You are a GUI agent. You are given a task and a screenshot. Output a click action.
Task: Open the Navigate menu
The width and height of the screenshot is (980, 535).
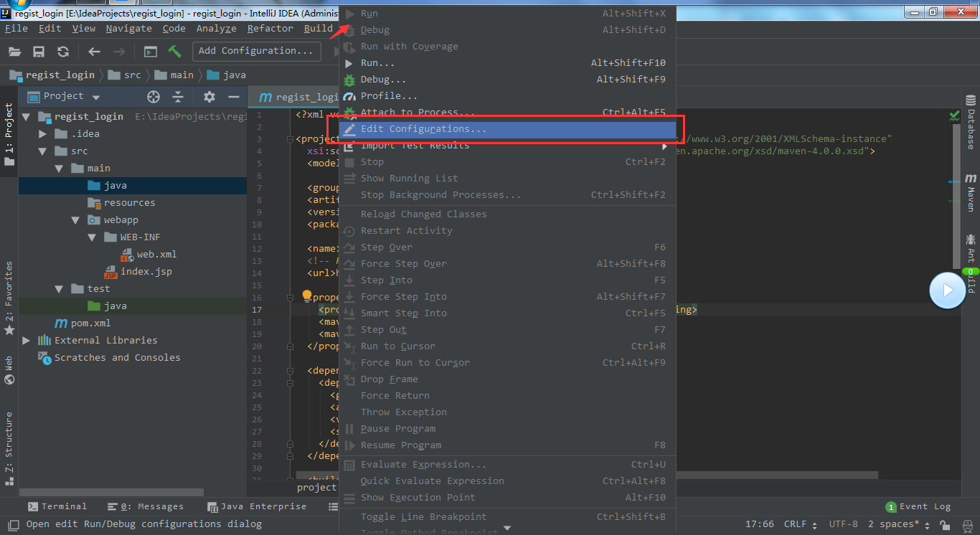(x=129, y=29)
